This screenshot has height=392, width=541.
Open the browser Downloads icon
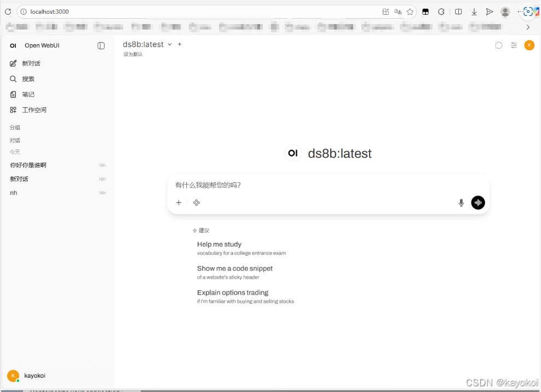[x=474, y=11]
